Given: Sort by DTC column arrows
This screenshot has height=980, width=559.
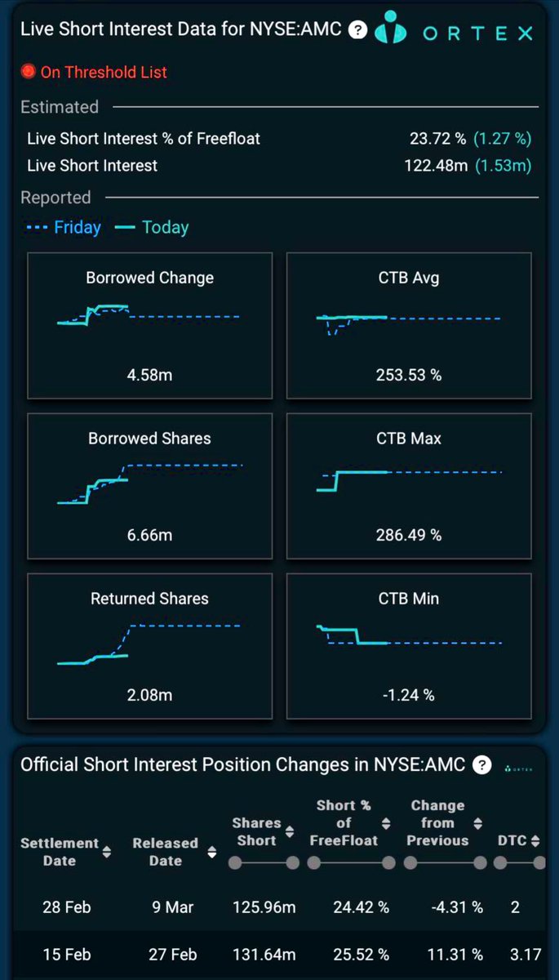Looking at the screenshot, I should tap(535, 840).
